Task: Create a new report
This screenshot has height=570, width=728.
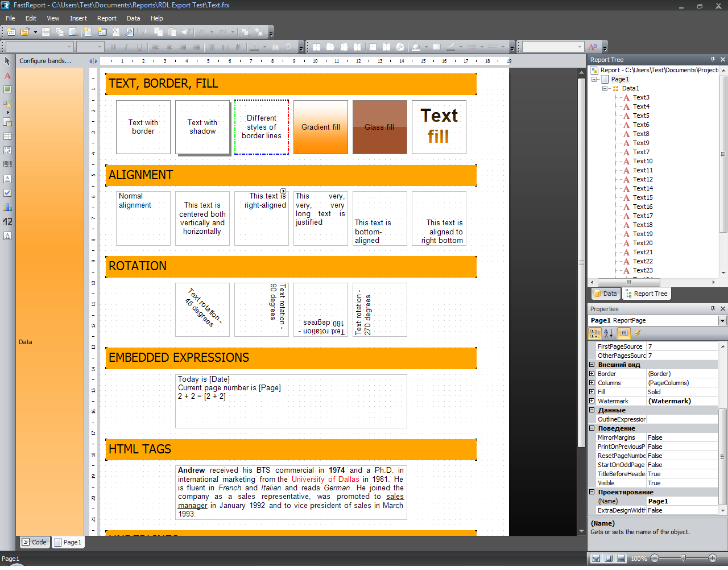Action: (x=11, y=32)
